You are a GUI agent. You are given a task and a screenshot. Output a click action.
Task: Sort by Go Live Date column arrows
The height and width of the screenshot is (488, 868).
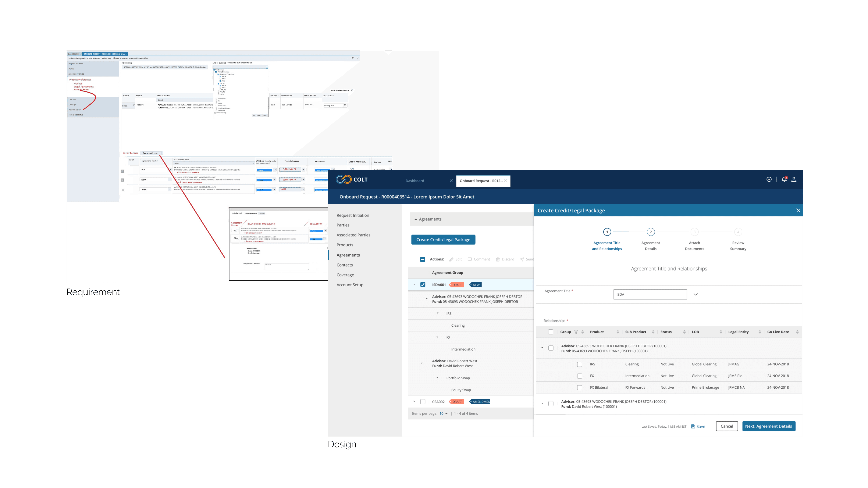click(x=797, y=332)
